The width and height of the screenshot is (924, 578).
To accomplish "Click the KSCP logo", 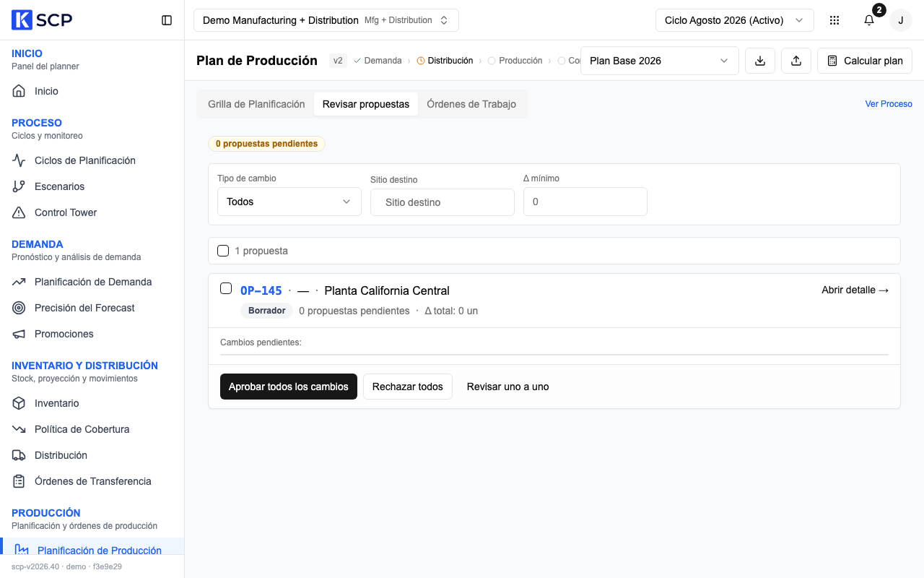I will tap(42, 20).
